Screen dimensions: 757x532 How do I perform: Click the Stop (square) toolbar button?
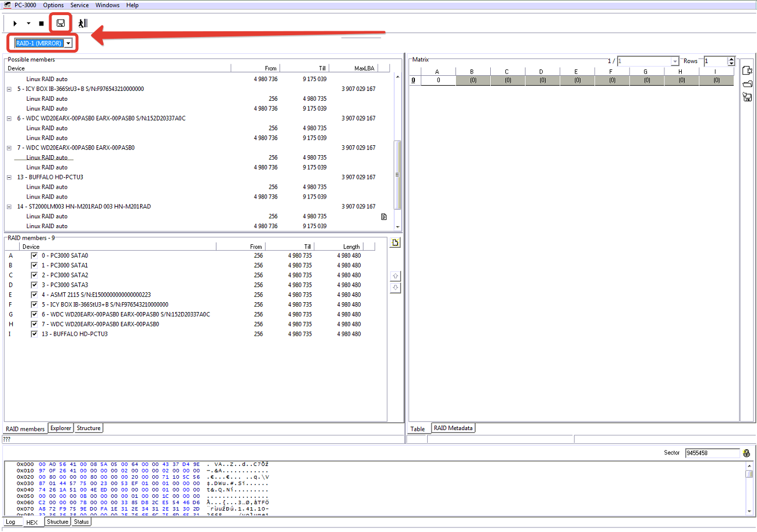pos(41,24)
